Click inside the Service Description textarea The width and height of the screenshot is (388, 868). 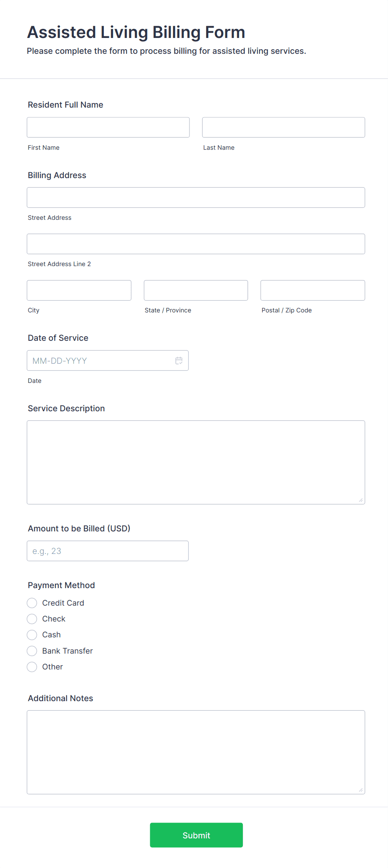coord(196,462)
